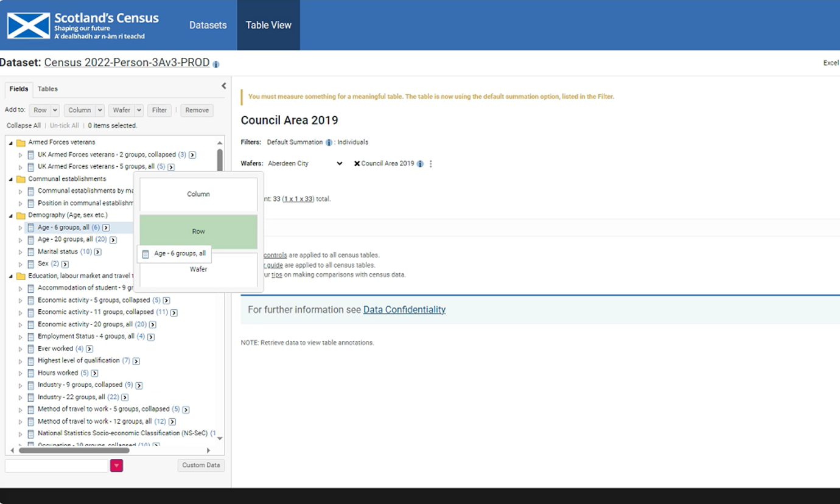840x504 pixels.
Task: Click the field search input box
Action: 56,466
